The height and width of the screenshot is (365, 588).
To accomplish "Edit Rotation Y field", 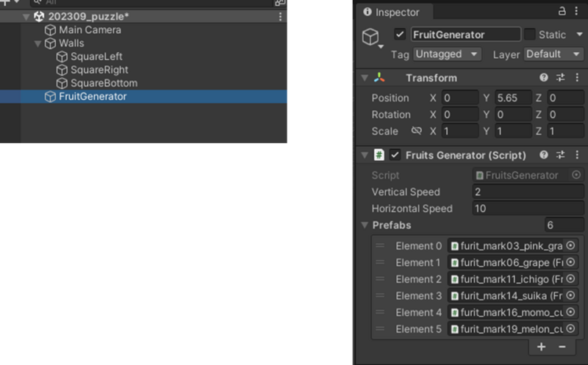I will (x=513, y=115).
